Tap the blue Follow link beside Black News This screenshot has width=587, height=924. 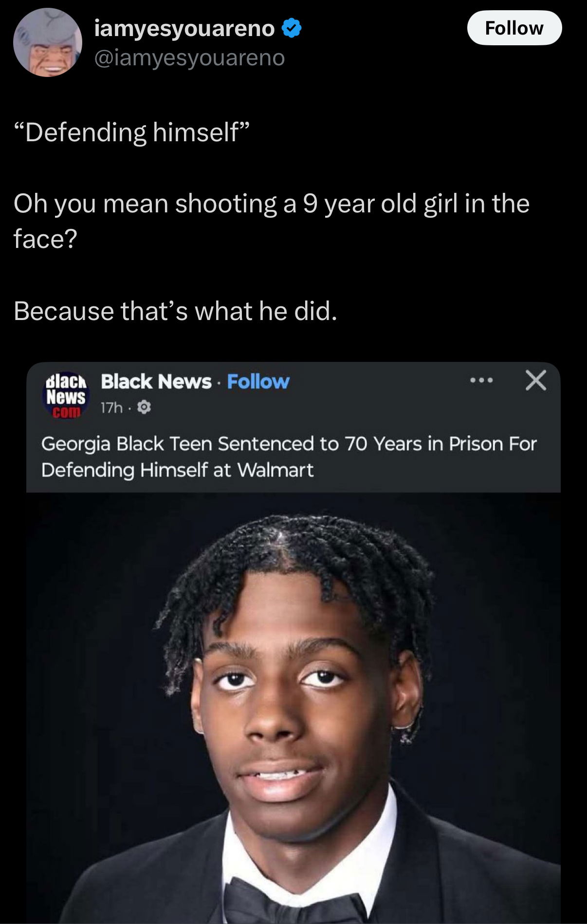coord(258,381)
